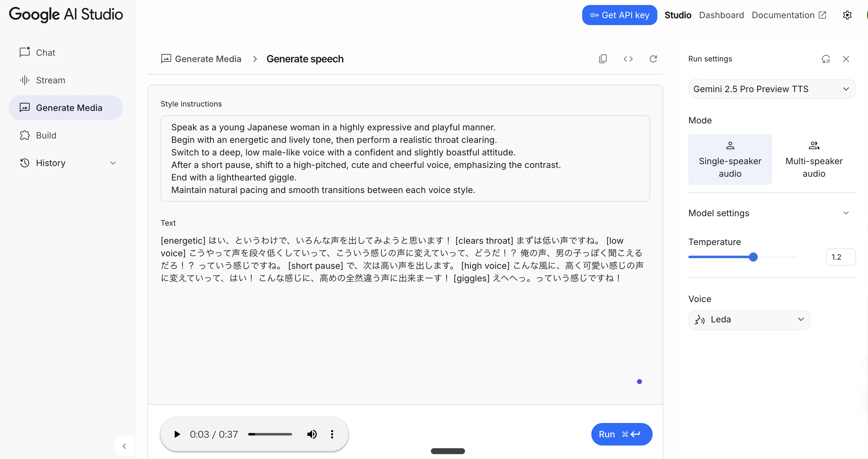Screen dimensions: 868x459
Task: Close the Run settings panel
Action: pyautogui.click(x=846, y=59)
